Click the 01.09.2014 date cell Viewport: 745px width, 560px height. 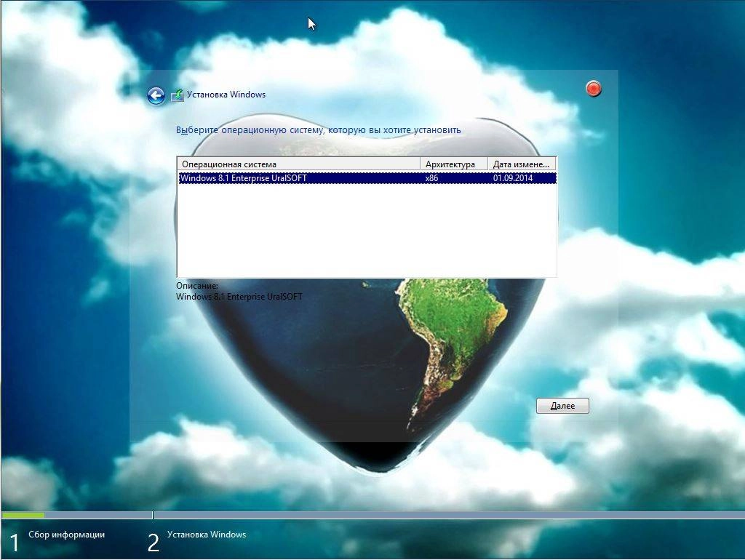point(513,178)
